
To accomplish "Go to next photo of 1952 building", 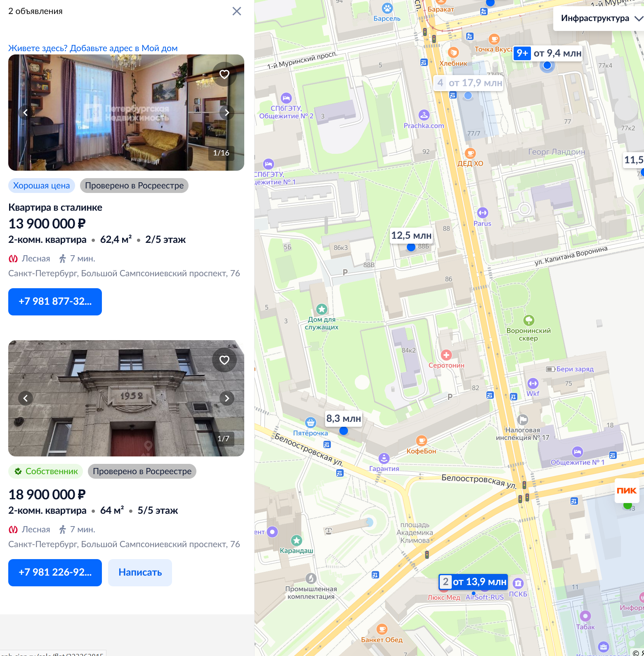I will 227,398.
